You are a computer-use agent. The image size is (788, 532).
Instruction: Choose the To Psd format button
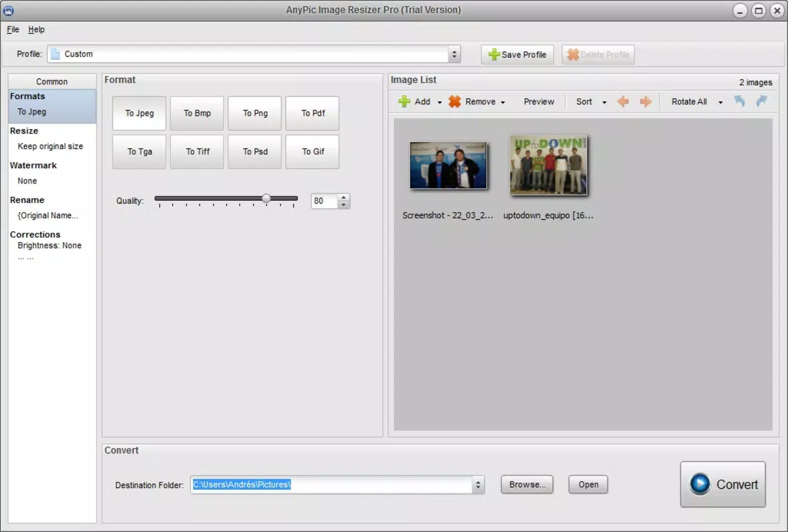click(255, 152)
